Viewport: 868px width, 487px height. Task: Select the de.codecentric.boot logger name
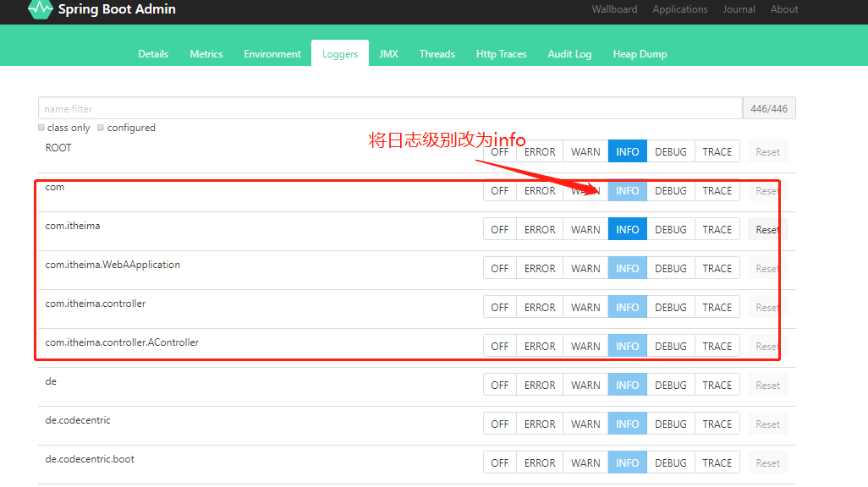tap(90, 459)
